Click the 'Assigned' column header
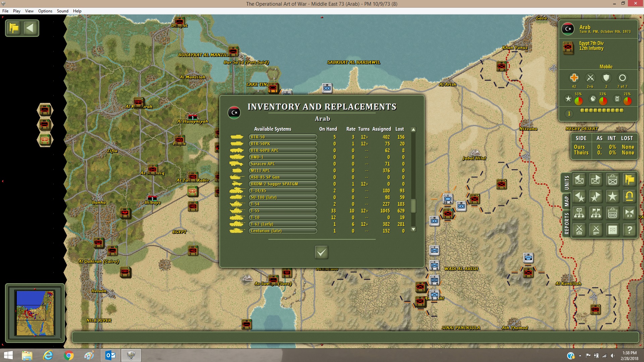Screen dimensions: 644x362 [381, 129]
